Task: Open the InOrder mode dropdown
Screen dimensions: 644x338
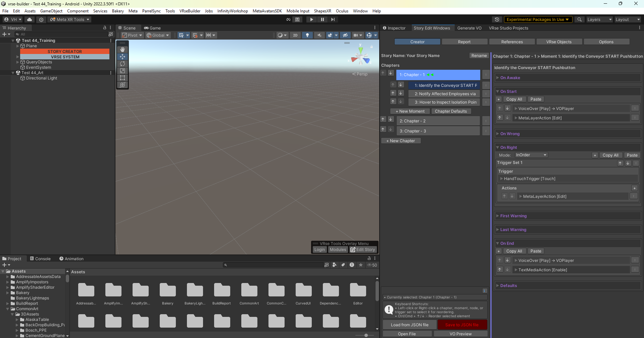Action: coord(531,155)
